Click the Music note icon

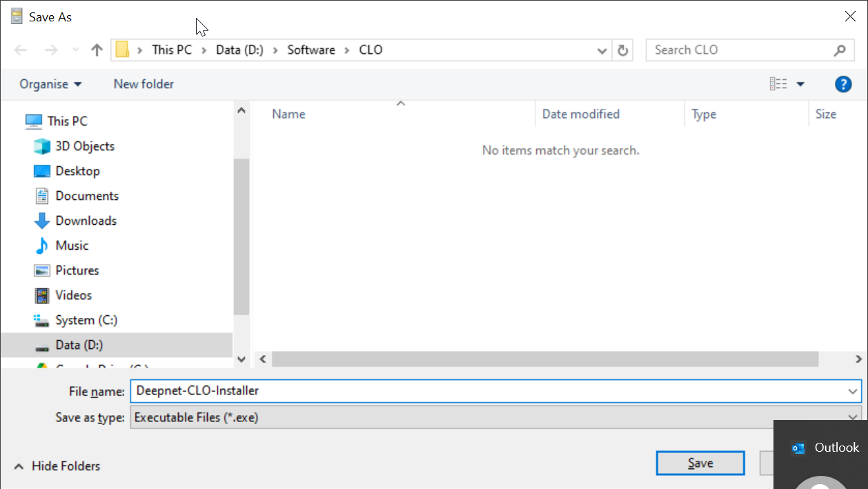(x=42, y=246)
